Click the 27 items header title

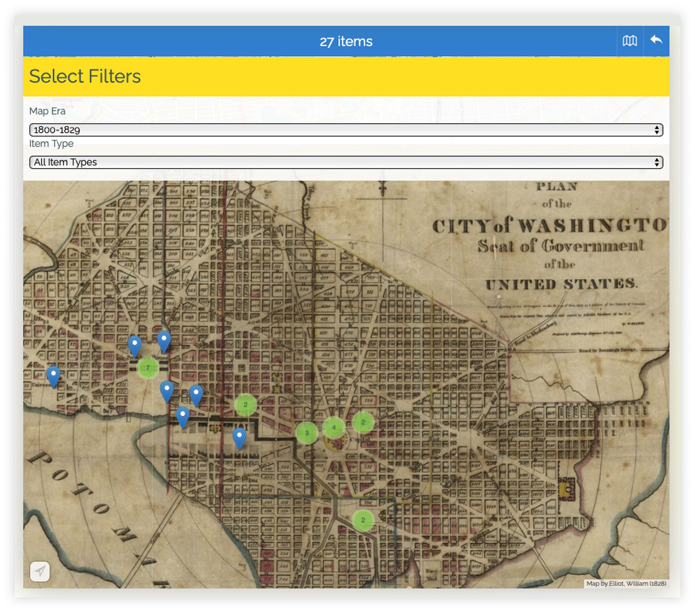tap(346, 42)
